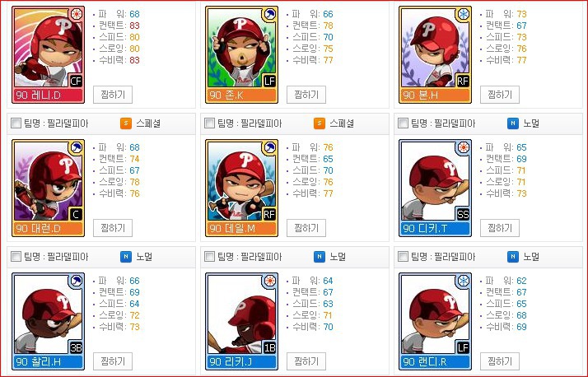The height and width of the screenshot is (377, 588).
Task: Click 찜하기 button for 데일.M
Action: click(x=306, y=228)
